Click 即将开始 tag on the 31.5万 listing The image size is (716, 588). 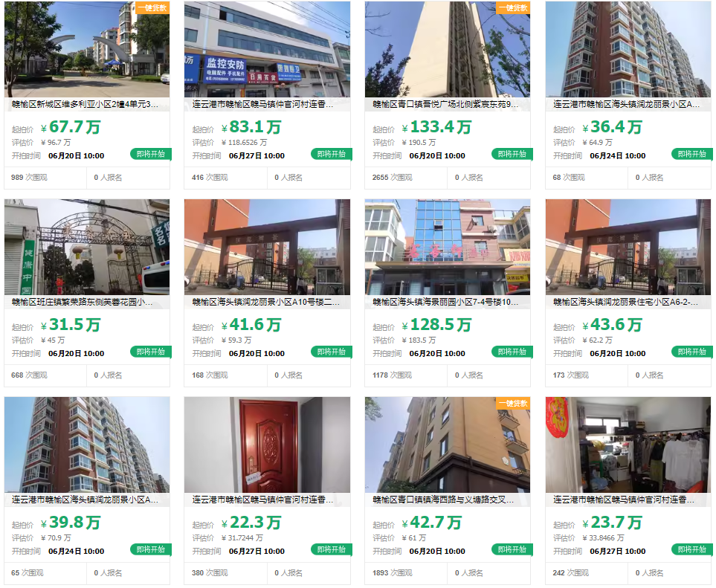click(151, 352)
